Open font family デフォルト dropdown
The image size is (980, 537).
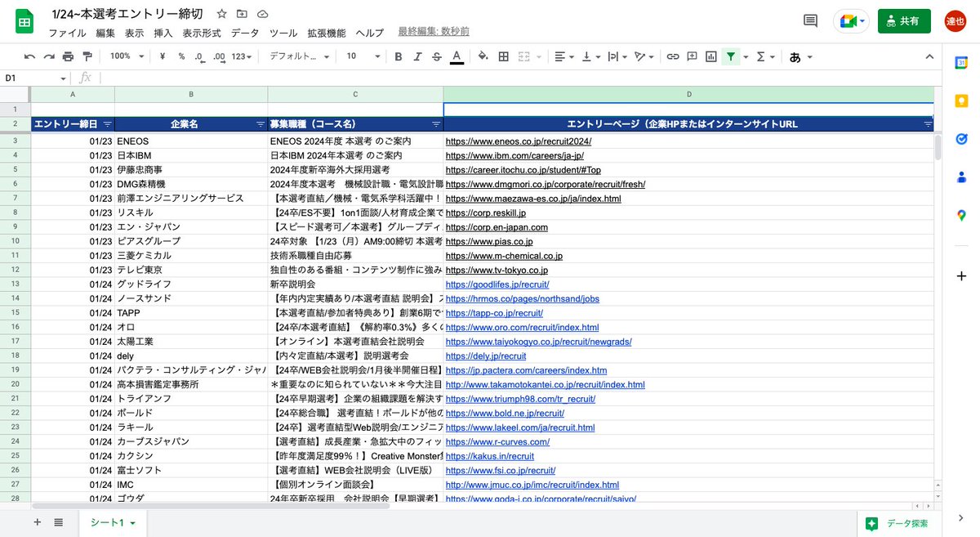tap(300, 56)
